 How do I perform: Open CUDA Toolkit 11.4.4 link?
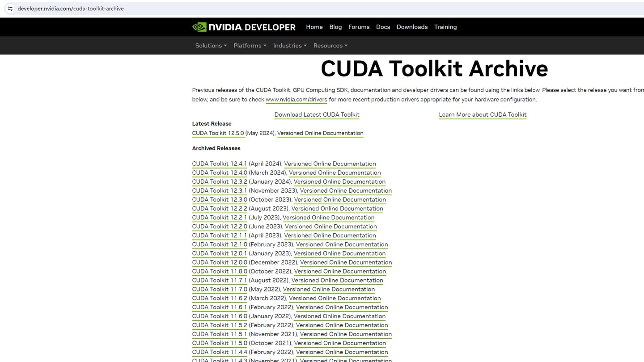tap(220, 351)
